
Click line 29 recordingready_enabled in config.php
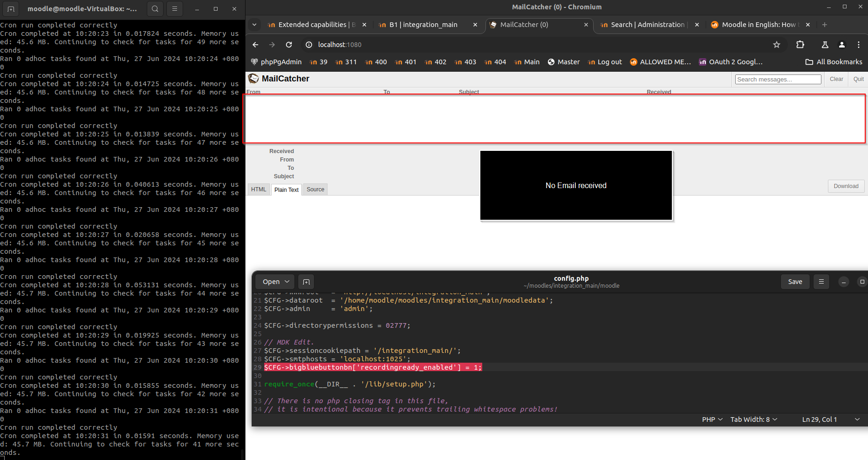(373, 367)
